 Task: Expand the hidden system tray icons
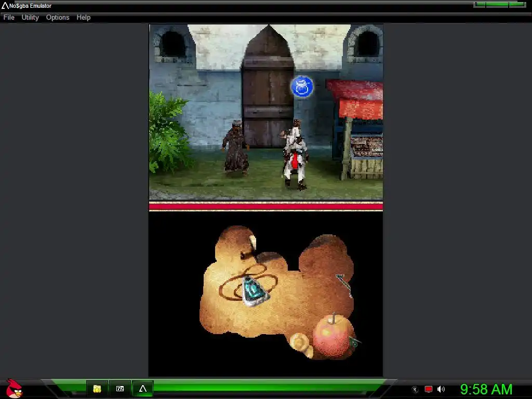click(x=415, y=390)
